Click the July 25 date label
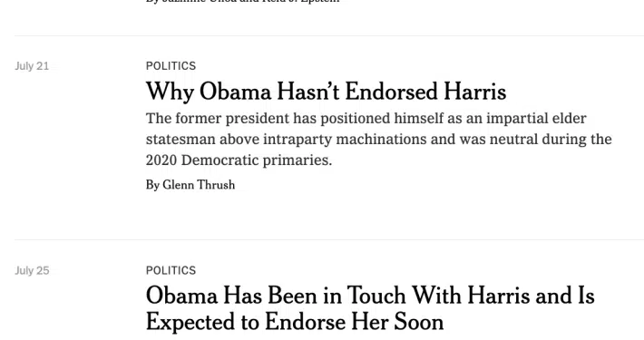644x340 pixels. tap(32, 270)
